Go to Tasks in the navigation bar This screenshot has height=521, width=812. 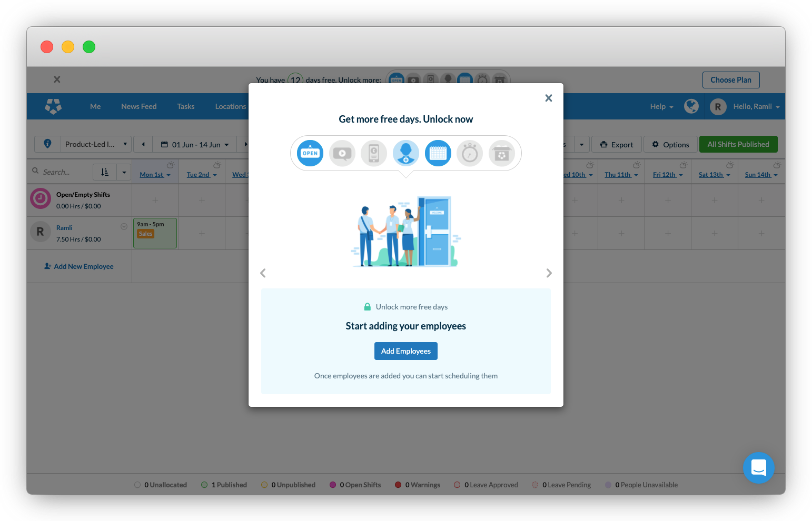coord(186,106)
